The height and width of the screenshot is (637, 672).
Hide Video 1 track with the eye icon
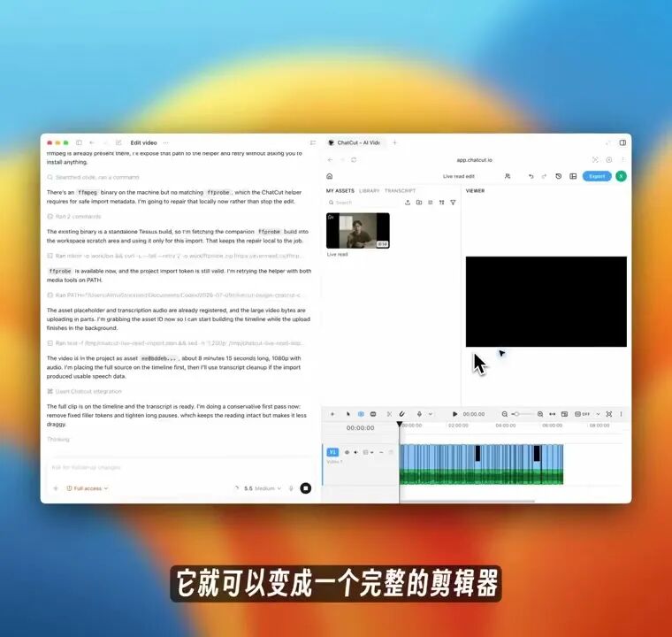347,452
